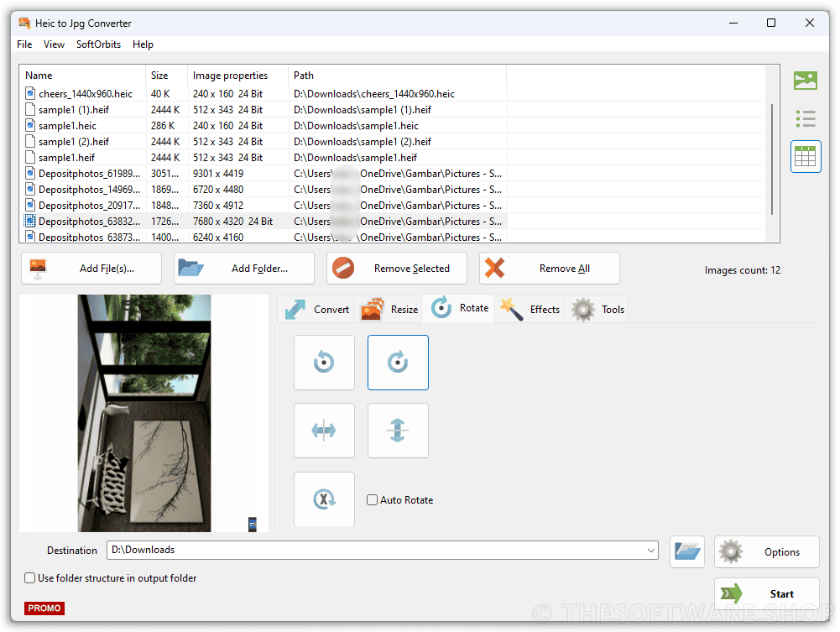Viewport: 840px width, 632px height.
Task: Expand the Destination dropdown arrow
Action: click(651, 550)
